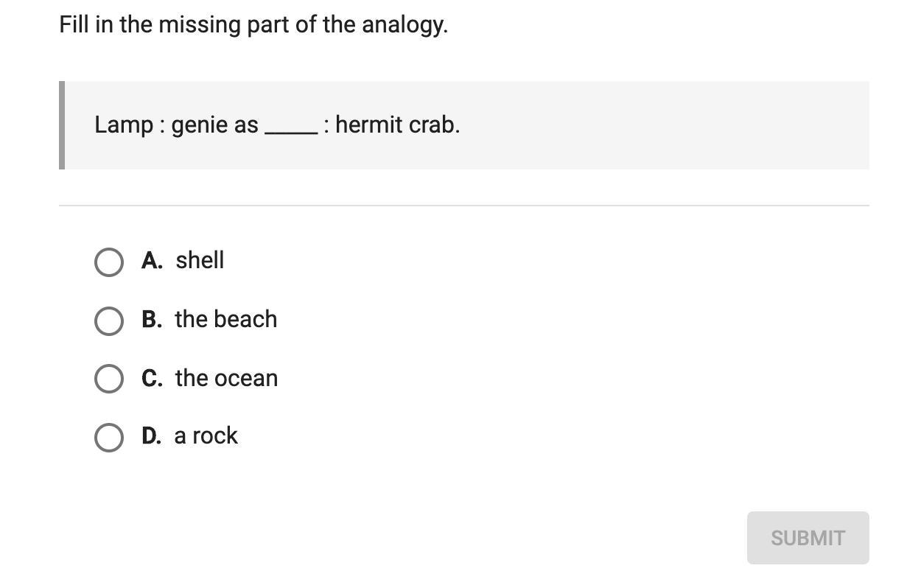Select the radio button for option A
This screenshot has height=588, width=921.
(x=109, y=262)
